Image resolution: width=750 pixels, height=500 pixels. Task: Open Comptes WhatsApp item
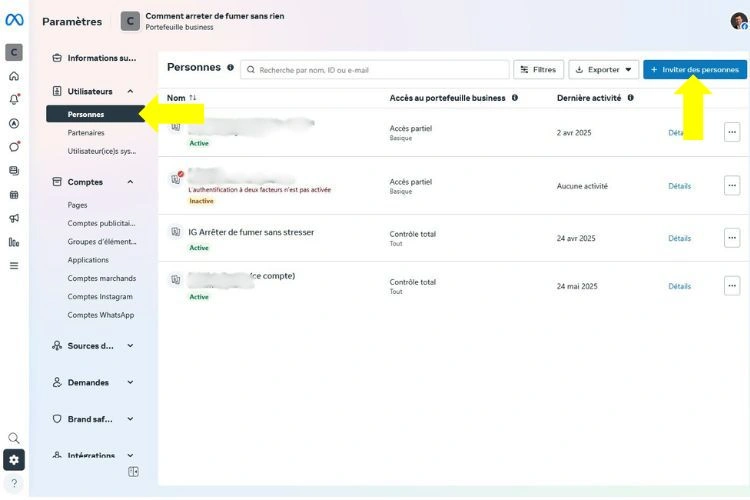click(x=101, y=315)
